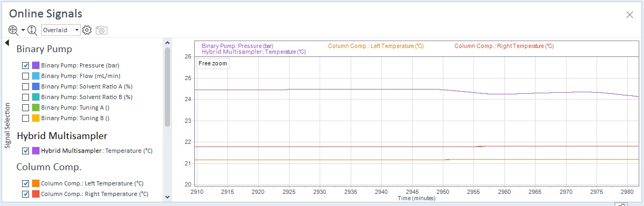Viewport: 644px width, 206px height.
Task: Open the Overlaid display mode combo box
Action: click(x=61, y=30)
